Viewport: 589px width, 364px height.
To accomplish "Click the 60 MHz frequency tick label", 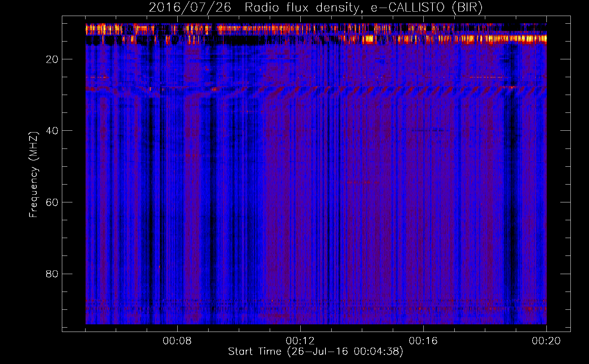I will [52, 202].
